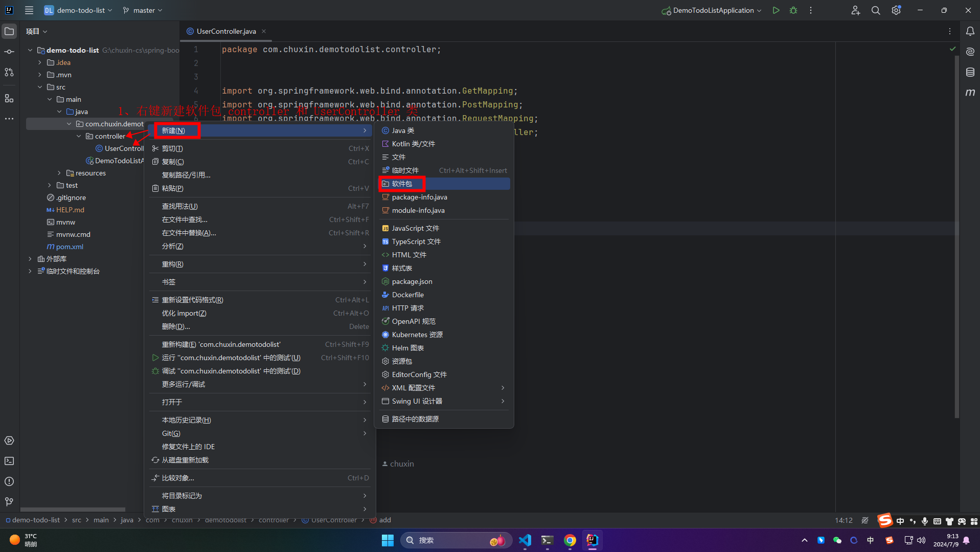Open the Terminal tool window
This screenshot has height=552, width=980.
click(x=9, y=461)
